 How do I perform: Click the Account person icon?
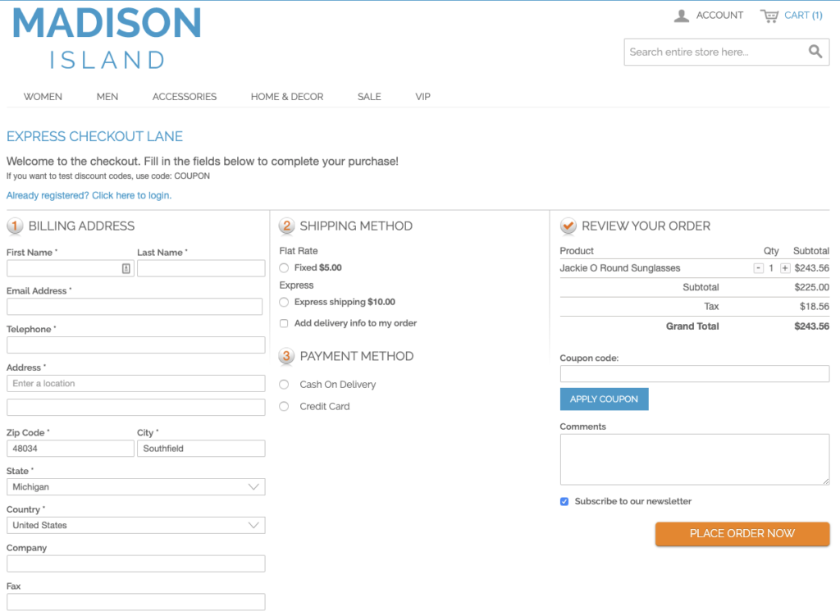tap(681, 15)
